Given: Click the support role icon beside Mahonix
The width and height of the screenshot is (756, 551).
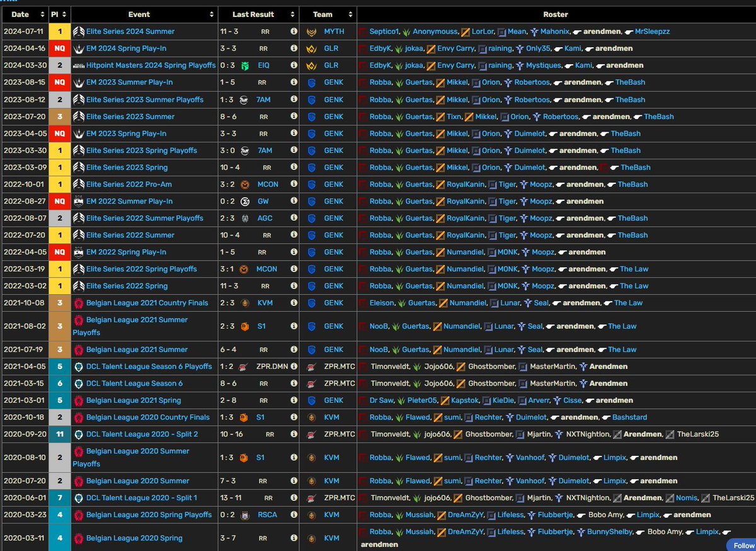Looking at the screenshot, I should pyautogui.click(x=534, y=31).
